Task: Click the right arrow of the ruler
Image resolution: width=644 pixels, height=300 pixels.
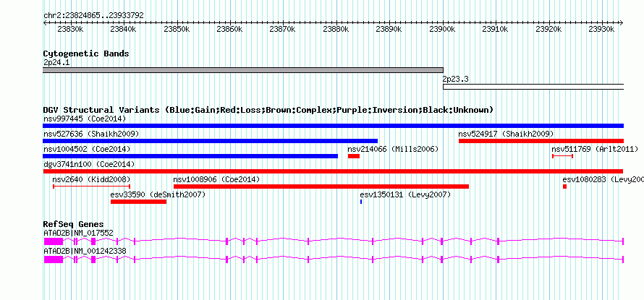Action: pyautogui.click(x=622, y=23)
